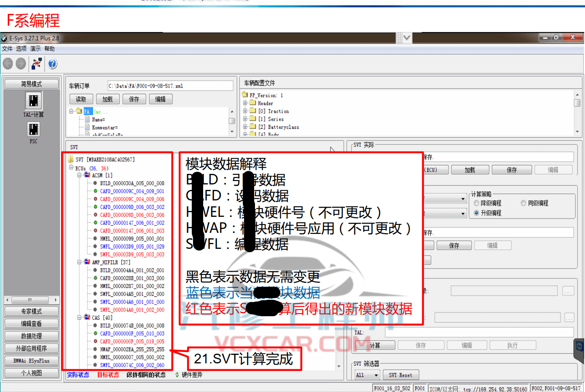
Task: Click the forward navigation arrow icon
Action: tap(20, 64)
